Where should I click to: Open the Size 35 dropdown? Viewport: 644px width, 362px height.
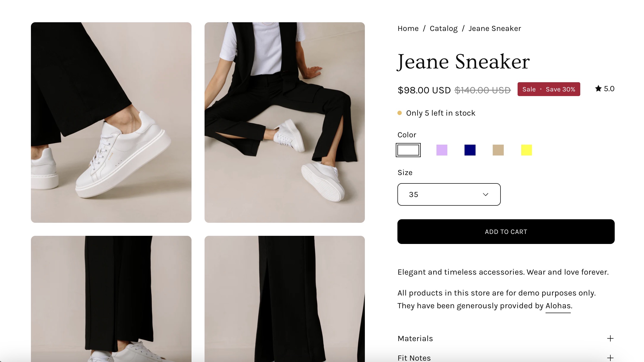click(449, 195)
